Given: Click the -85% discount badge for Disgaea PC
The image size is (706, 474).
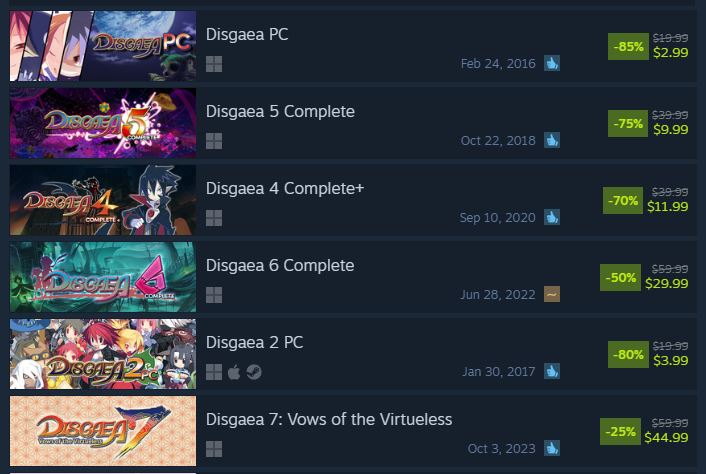Looking at the screenshot, I should (x=628, y=46).
